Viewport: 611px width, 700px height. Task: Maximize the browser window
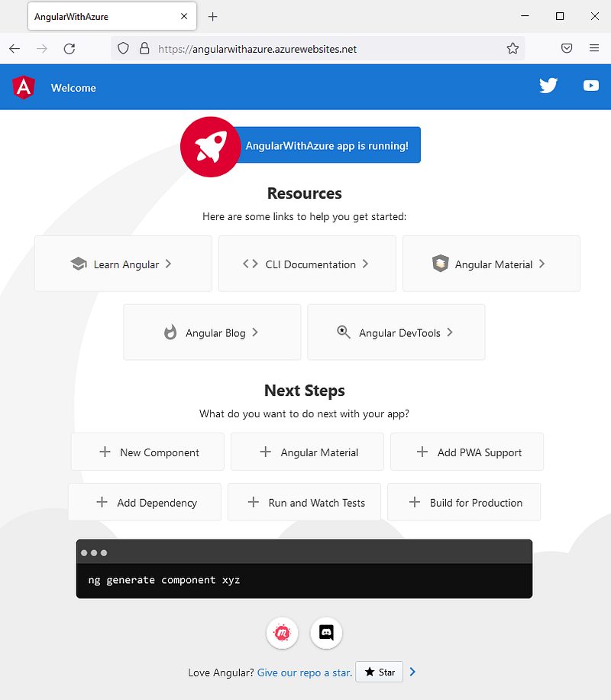(560, 16)
